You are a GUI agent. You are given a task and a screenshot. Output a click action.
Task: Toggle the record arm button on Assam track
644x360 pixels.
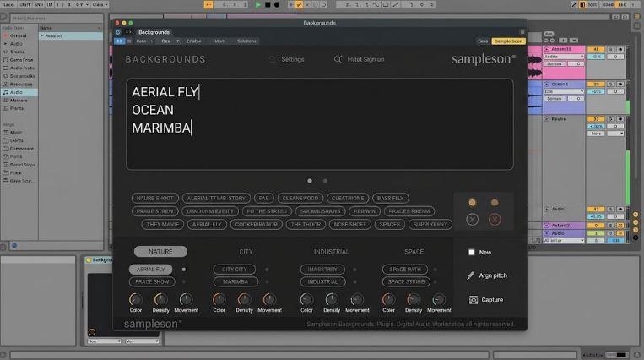pos(620,49)
